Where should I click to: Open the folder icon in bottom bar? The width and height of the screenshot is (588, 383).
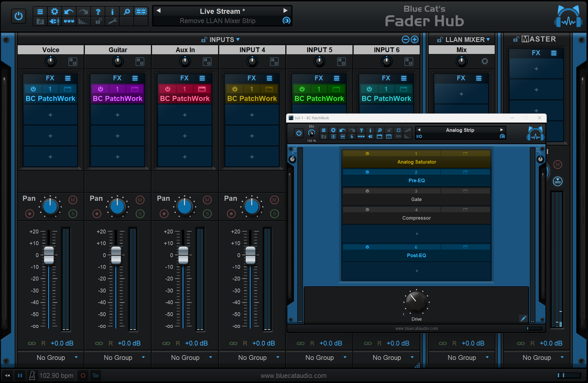(x=96, y=376)
